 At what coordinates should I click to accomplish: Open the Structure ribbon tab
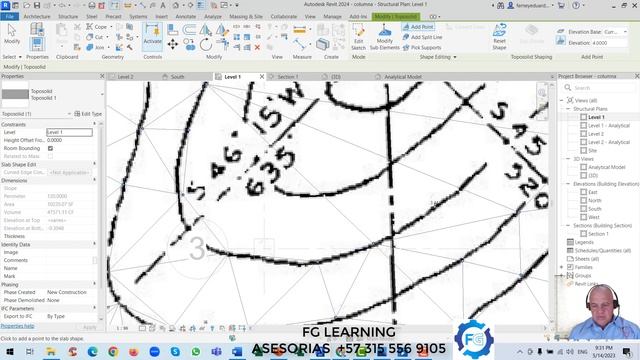[68, 17]
